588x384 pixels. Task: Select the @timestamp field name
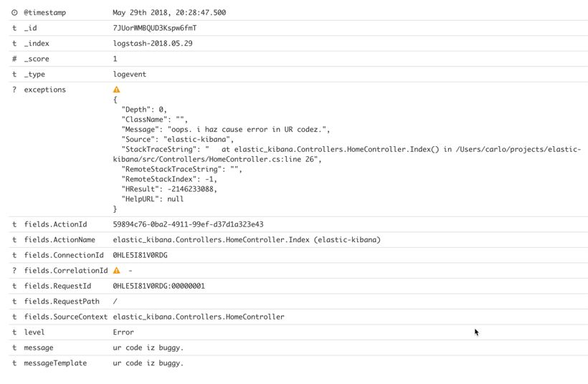click(45, 12)
